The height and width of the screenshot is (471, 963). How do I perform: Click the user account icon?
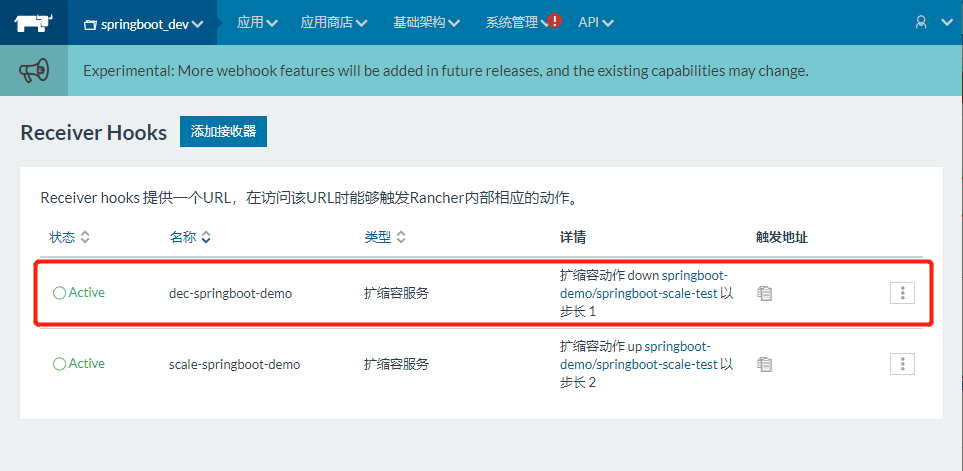(x=922, y=21)
